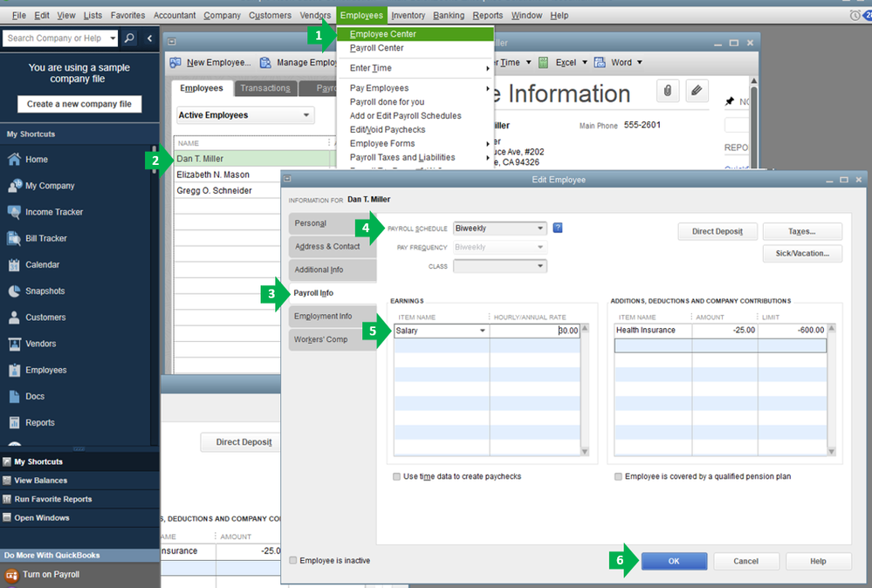
Task: Expand the Excel toolbar dropdown arrow
Action: point(585,62)
